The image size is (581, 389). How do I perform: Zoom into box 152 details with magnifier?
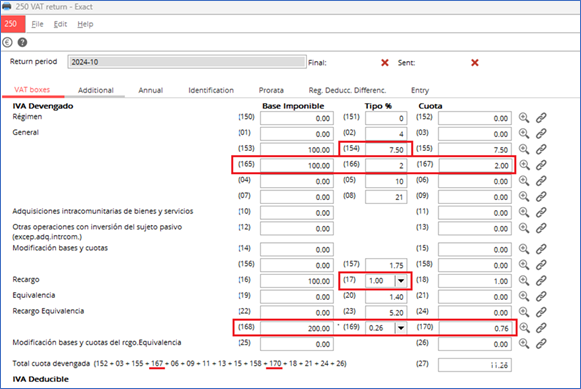pyautogui.click(x=524, y=118)
